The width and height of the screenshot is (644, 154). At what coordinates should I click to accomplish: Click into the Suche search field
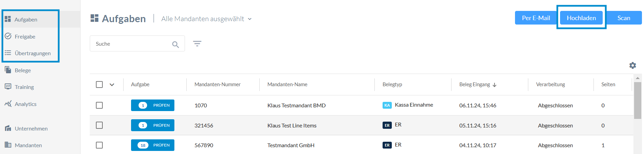click(x=137, y=44)
